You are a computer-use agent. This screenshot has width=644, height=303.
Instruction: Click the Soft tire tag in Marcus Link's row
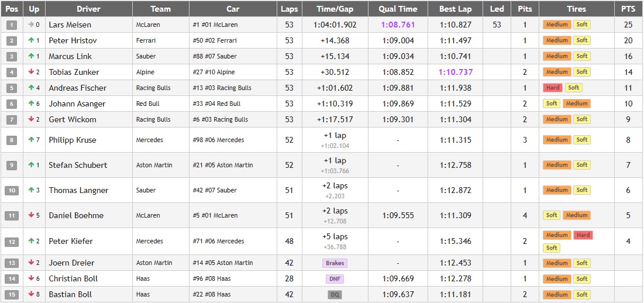[581, 56]
